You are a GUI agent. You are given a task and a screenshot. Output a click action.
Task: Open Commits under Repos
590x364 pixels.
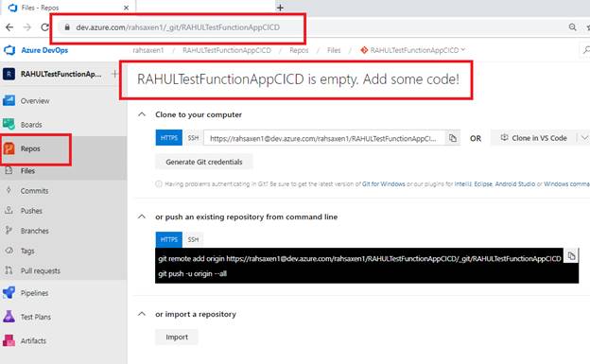click(34, 191)
